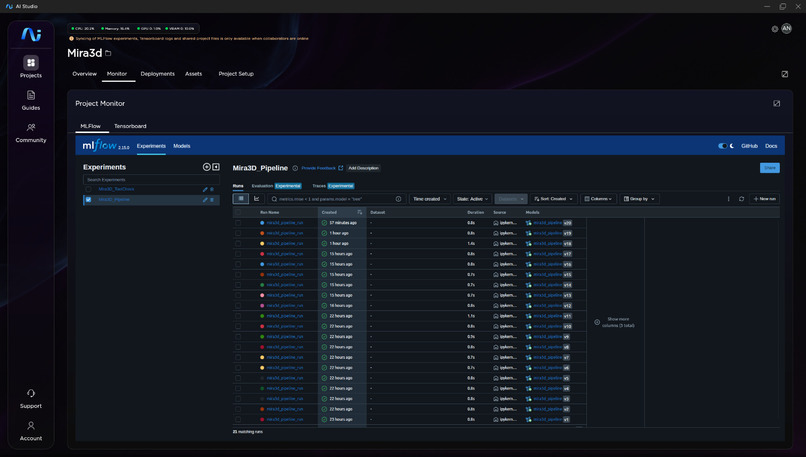Change color dot of the run with model v18
806x457 pixels.
[262, 244]
